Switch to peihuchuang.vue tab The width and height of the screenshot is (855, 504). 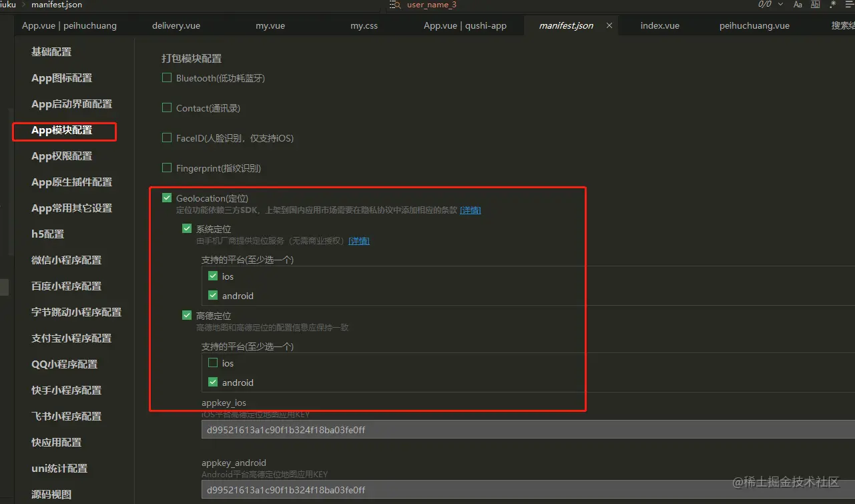pyautogui.click(x=754, y=25)
